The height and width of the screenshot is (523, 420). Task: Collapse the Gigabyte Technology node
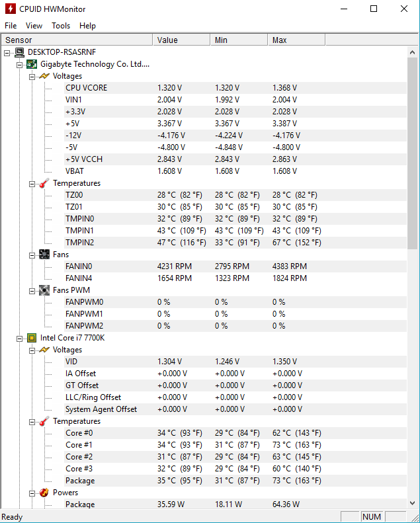coord(19,64)
